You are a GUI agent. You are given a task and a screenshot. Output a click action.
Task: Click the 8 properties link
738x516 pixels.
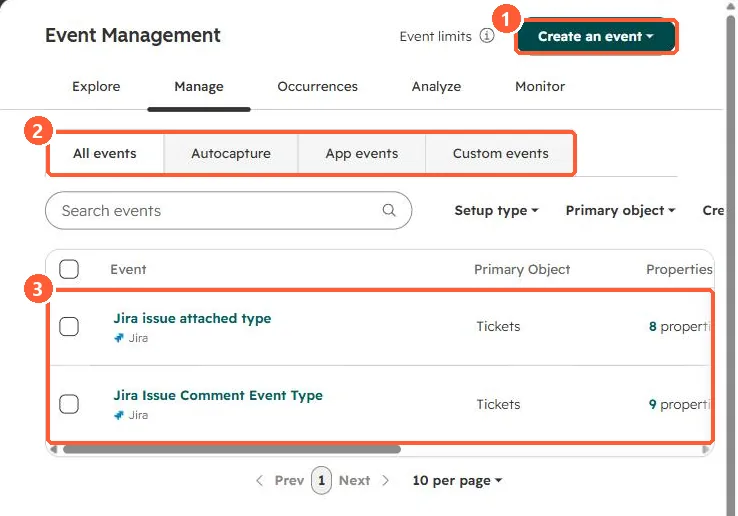(x=679, y=326)
